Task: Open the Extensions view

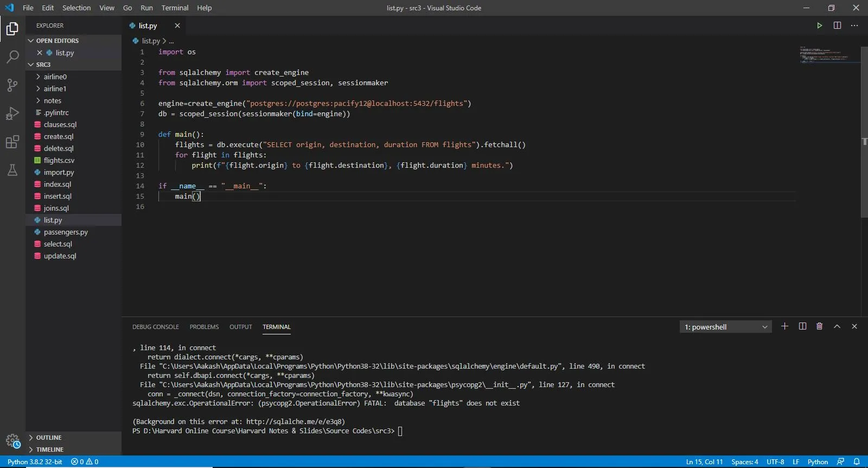Action: point(12,142)
